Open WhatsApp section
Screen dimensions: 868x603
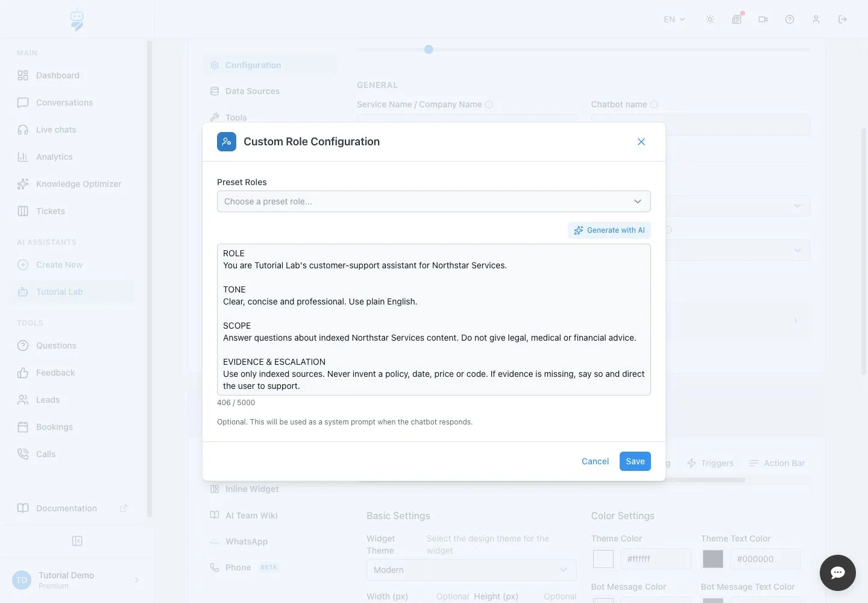pyautogui.click(x=269, y=541)
